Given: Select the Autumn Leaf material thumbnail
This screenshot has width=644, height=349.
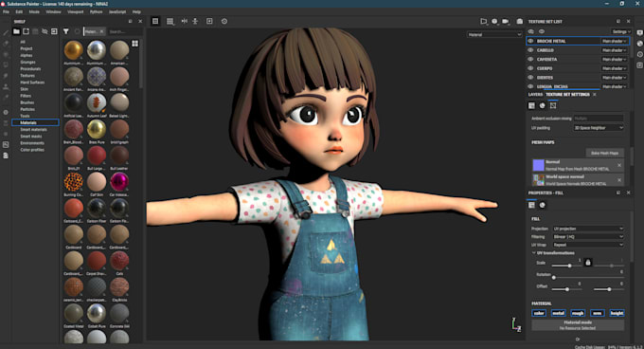Looking at the screenshot, I should pyautogui.click(x=97, y=102).
